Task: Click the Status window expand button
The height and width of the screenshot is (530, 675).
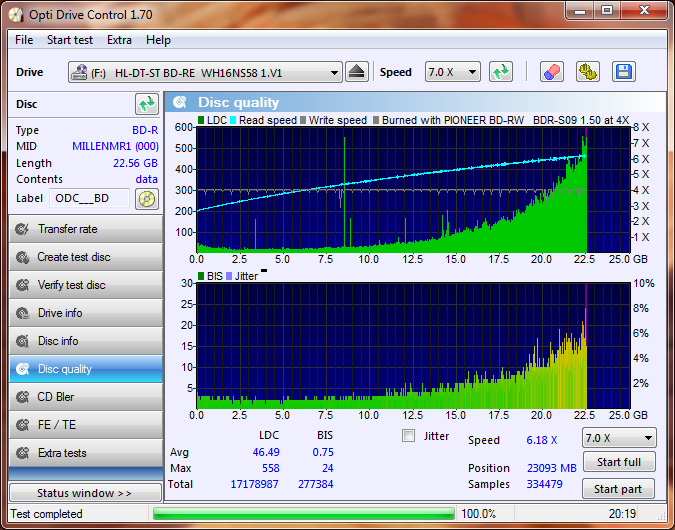Action: pos(84,493)
